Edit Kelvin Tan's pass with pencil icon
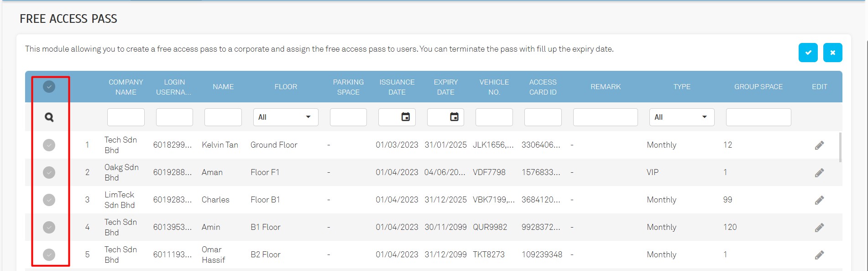This screenshot has width=868, height=271. [819, 145]
